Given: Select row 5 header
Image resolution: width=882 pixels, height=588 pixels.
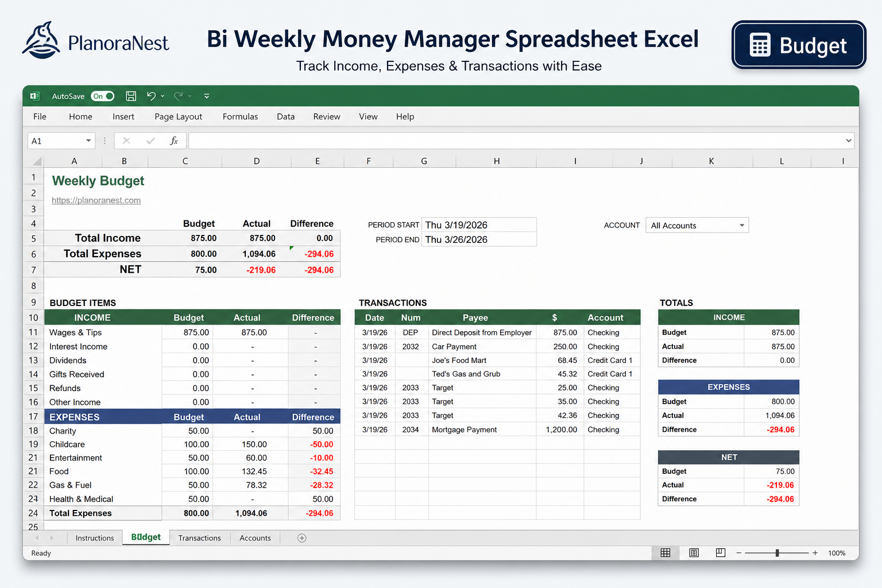Looking at the screenshot, I should pyautogui.click(x=33, y=238).
